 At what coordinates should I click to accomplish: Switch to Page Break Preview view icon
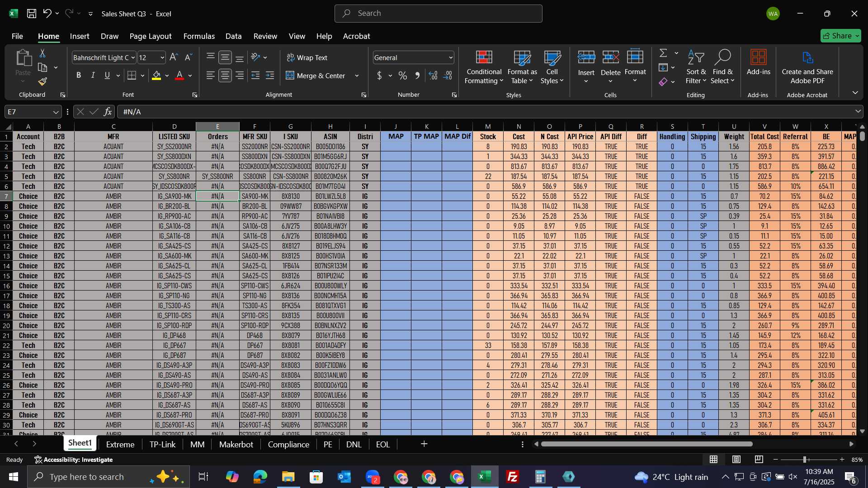(x=759, y=460)
